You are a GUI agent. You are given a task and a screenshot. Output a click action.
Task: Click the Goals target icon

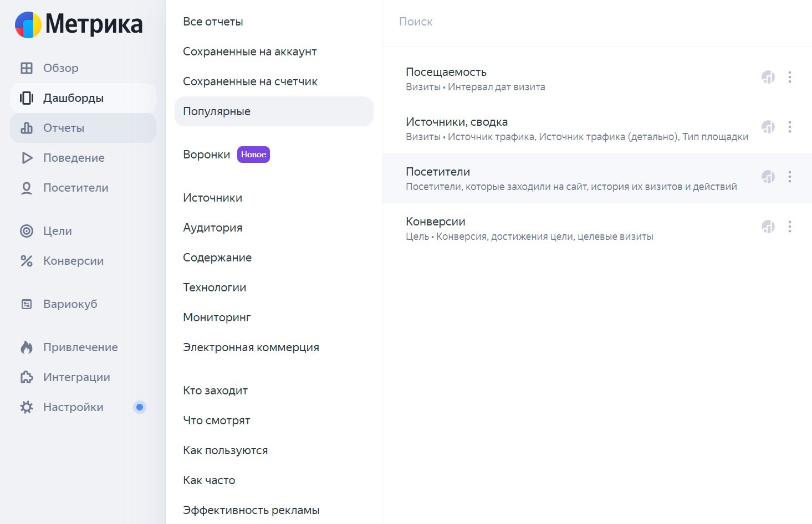27,231
